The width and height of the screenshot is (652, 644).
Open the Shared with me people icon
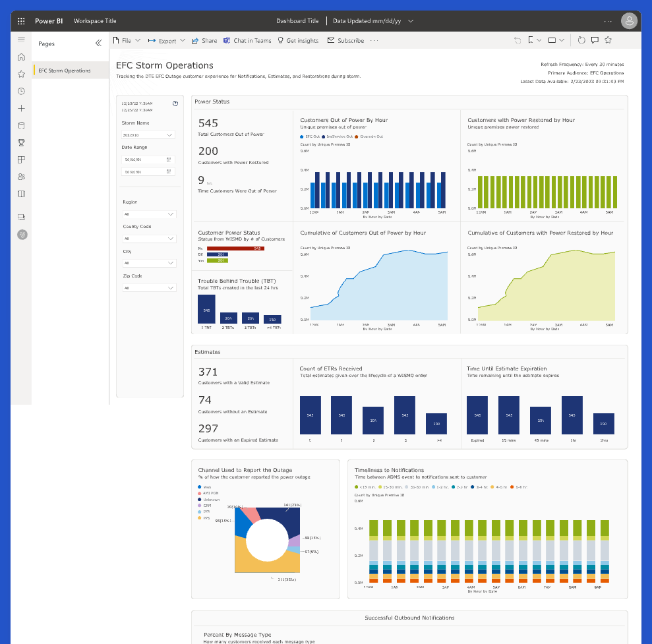click(x=21, y=177)
